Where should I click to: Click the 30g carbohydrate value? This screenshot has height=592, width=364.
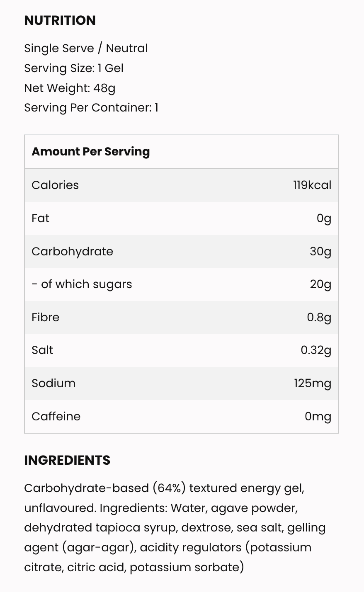tap(320, 251)
